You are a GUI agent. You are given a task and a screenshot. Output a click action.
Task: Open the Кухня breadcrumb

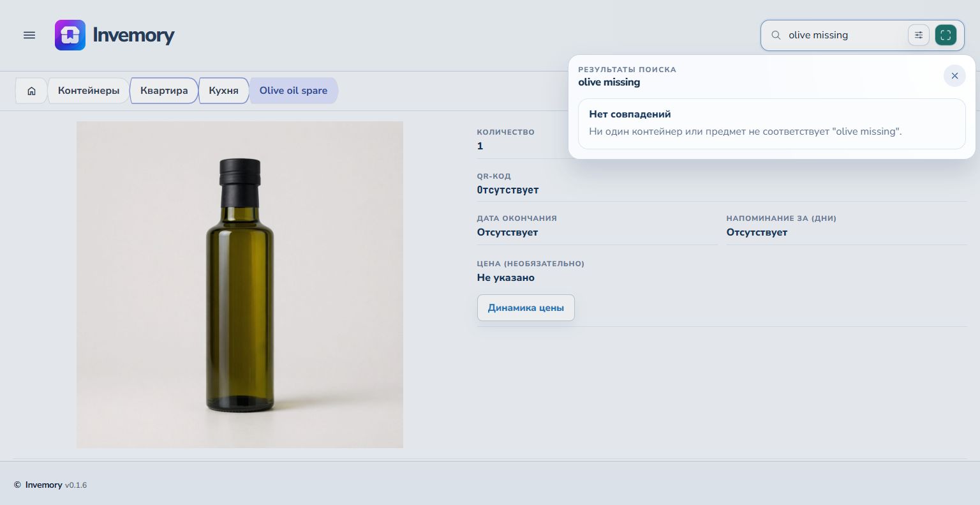tap(224, 91)
